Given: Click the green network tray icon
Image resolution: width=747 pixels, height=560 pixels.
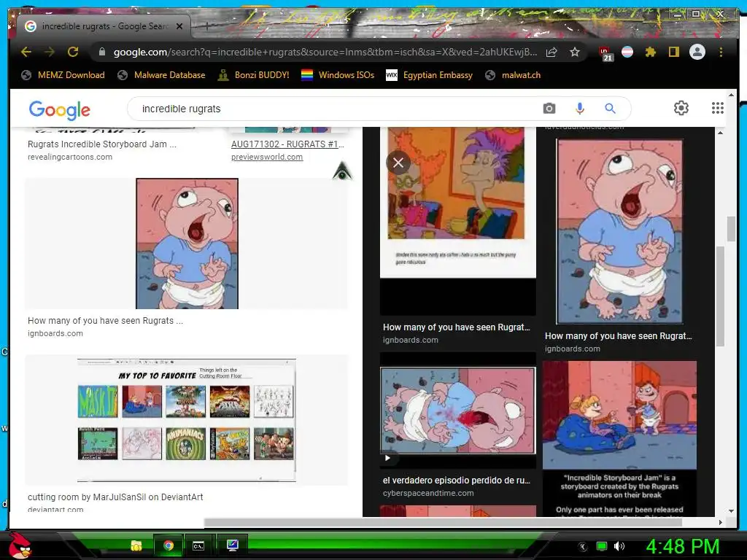Looking at the screenshot, I should click(602, 546).
